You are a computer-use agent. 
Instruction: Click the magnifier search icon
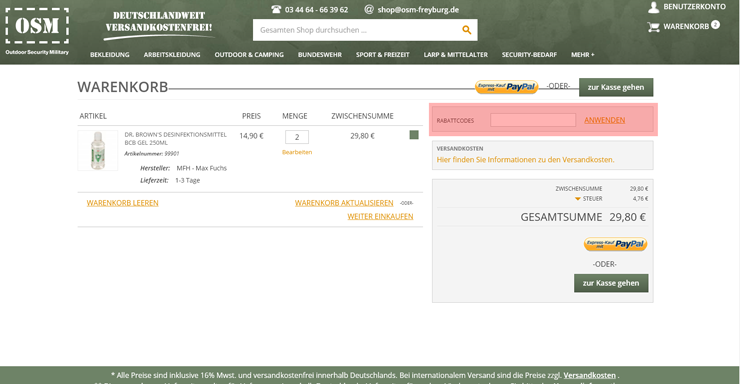point(466,30)
